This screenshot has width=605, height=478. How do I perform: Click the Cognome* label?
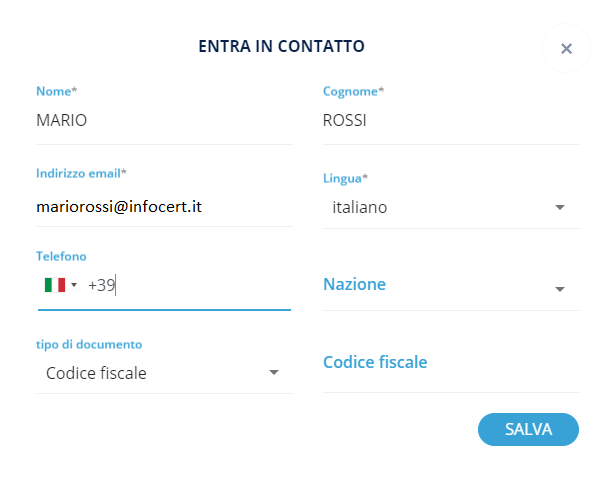click(353, 91)
